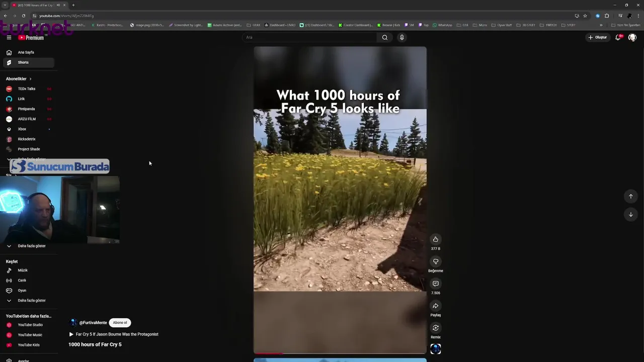Subscribe with the 'Abone ol' button

point(120,323)
